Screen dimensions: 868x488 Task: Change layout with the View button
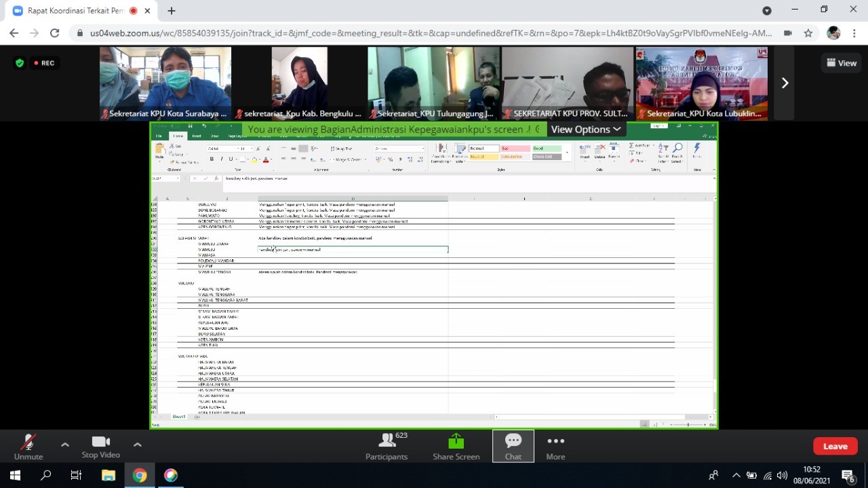(840, 63)
